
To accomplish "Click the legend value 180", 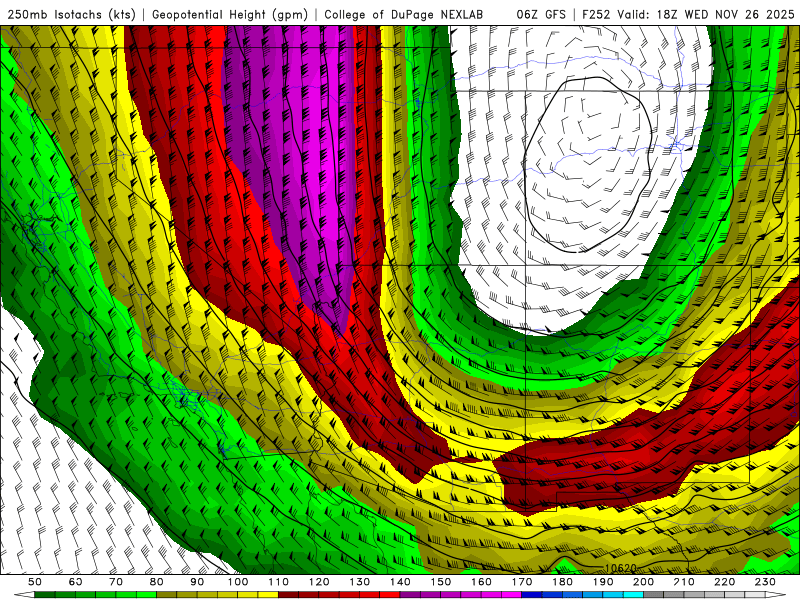I will [562, 582].
